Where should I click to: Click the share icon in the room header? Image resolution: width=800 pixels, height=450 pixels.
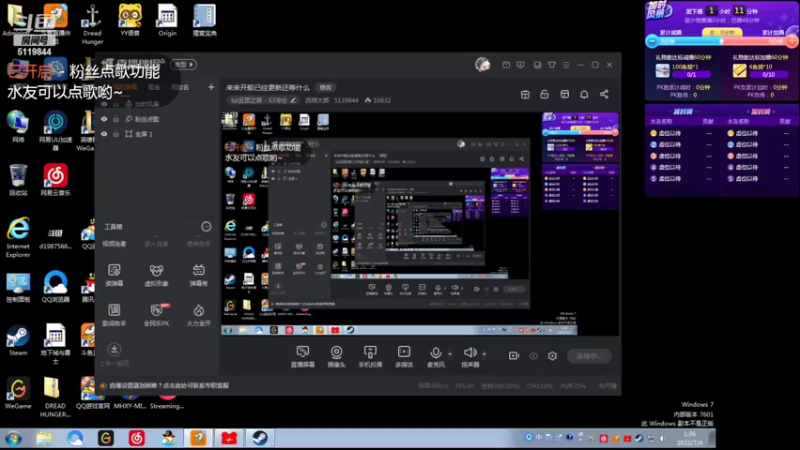pos(604,94)
